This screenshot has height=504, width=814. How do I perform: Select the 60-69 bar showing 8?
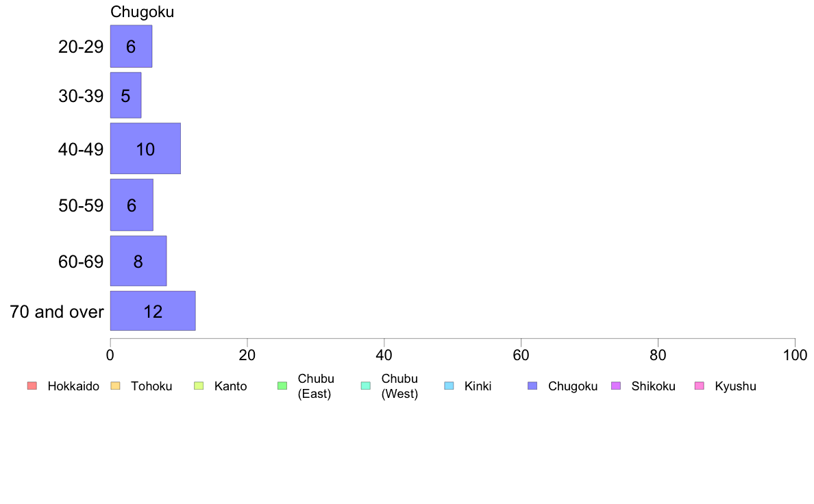pyautogui.click(x=138, y=261)
